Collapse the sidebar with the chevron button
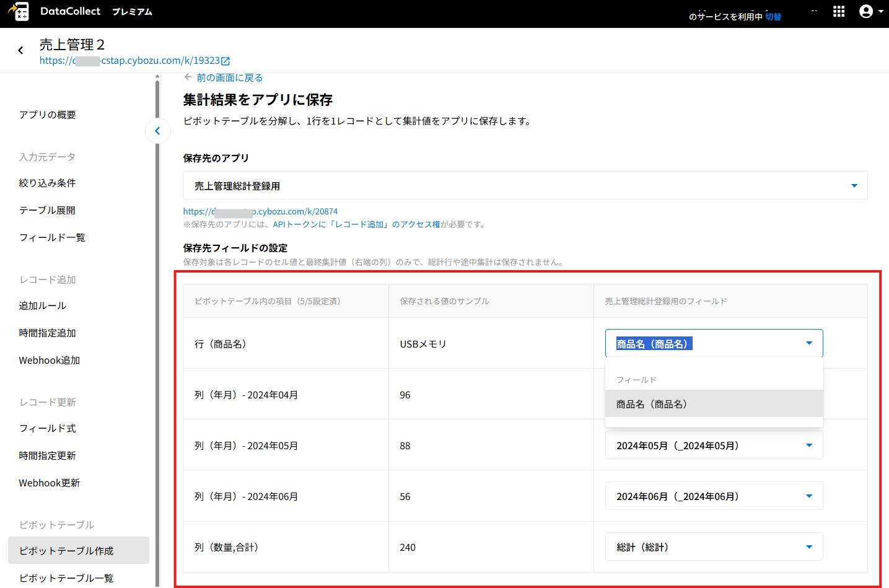The width and height of the screenshot is (889, 588). point(157,131)
